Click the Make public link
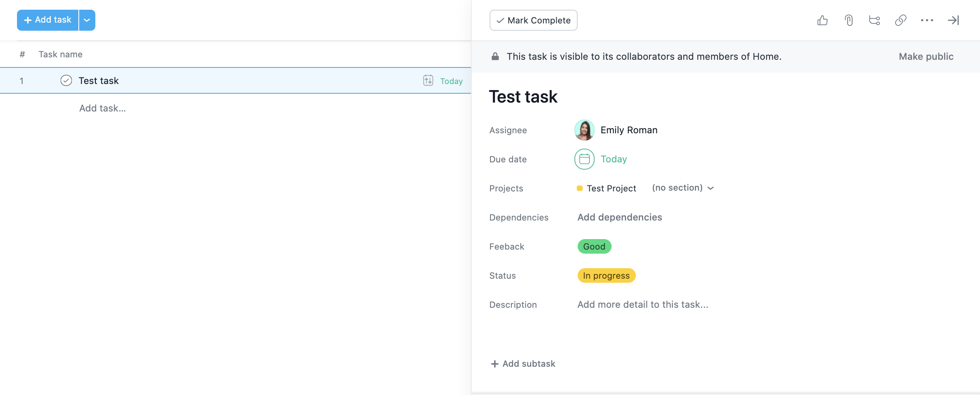Image resolution: width=980 pixels, height=395 pixels. (x=926, y=57)
